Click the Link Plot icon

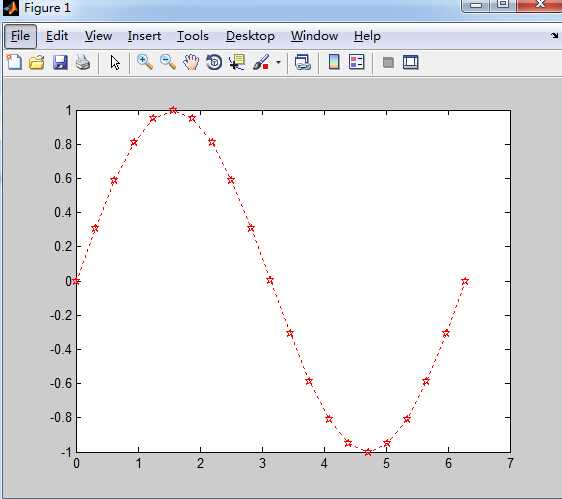pyautogui.click(x=303, y=62)
